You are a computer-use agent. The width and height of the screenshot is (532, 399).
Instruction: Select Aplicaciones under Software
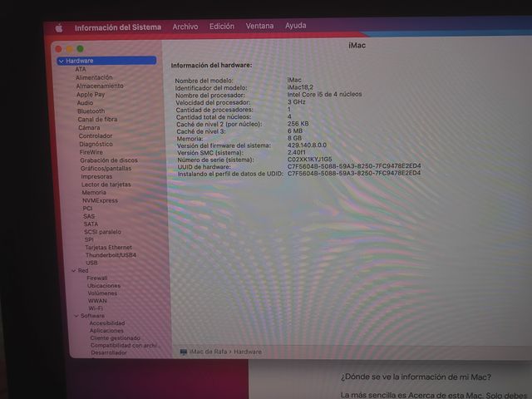tap(106, 331)
